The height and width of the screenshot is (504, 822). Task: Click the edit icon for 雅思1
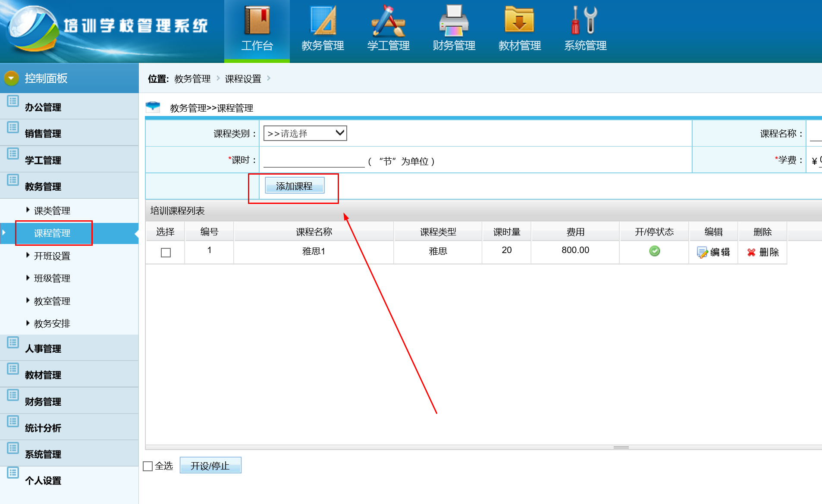point(702,252)
